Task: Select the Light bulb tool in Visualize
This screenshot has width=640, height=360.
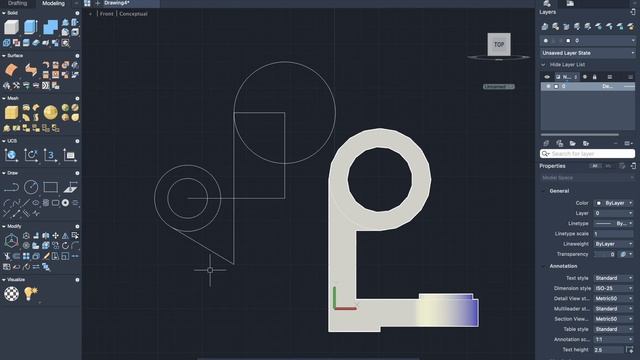Action: [x=31, y=294]
